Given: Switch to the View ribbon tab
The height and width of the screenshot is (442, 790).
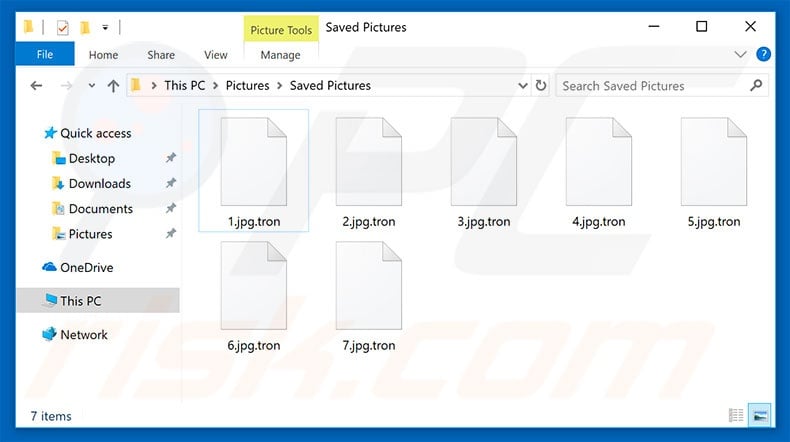Looking at the screenshot, I should click(216, 55).
